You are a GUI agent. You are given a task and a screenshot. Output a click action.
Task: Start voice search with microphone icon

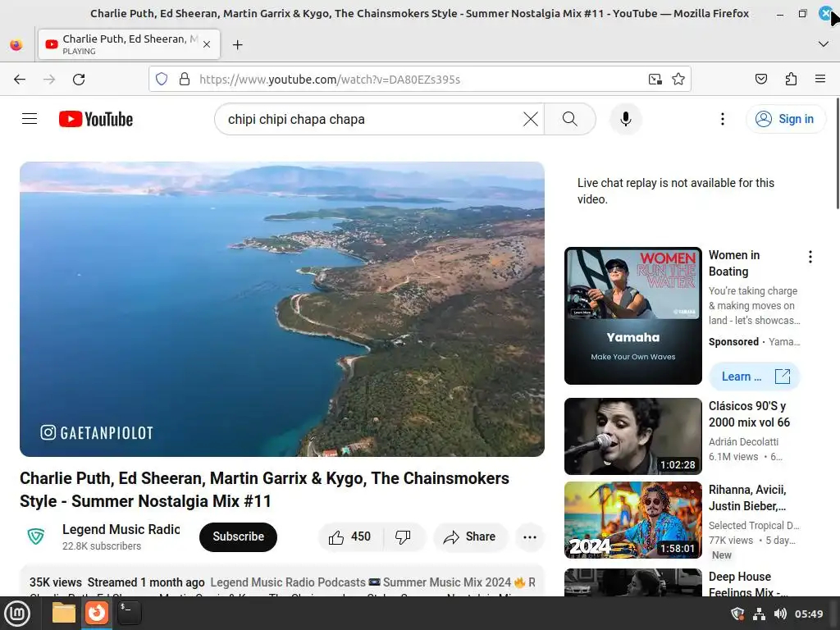coord(625,119)
